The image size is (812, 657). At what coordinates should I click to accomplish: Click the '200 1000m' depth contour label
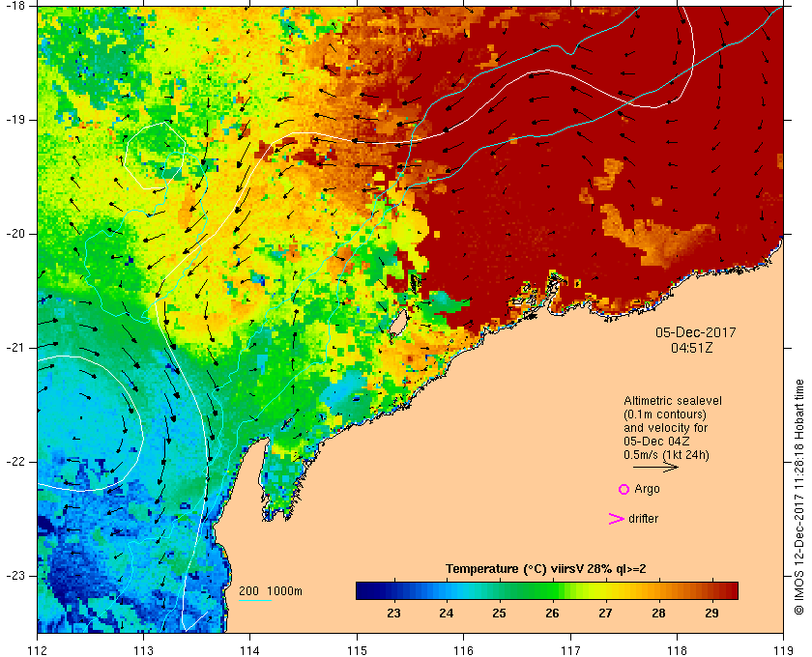click(271, 591)
